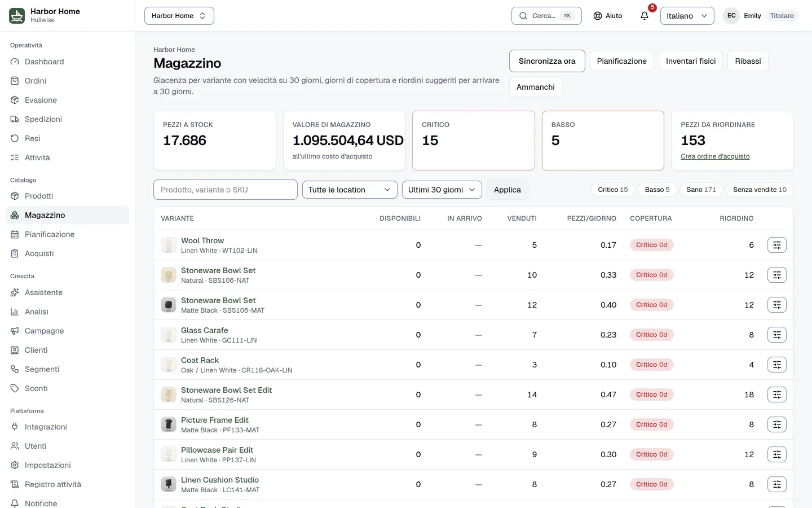The height and width of the screenshot is (508, 812).
Task: Click the Inventari fisici button
Action: point(691,61)
